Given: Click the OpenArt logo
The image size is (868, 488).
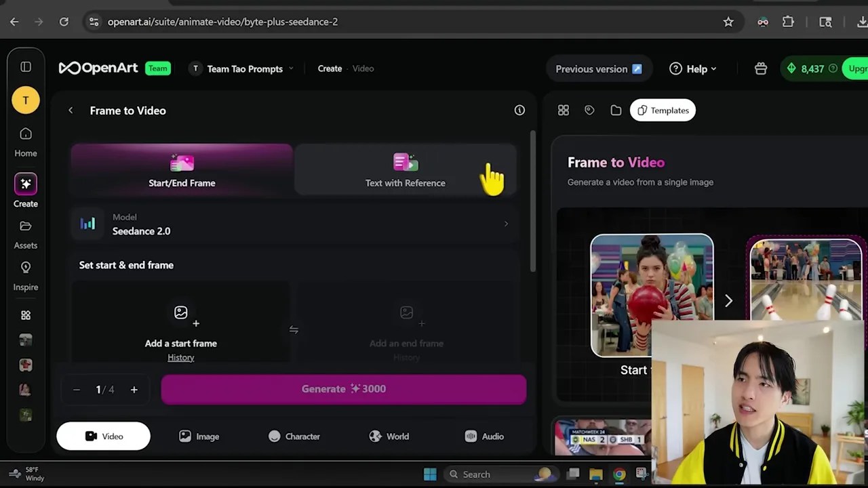Looking at the screenshot, I should coord(98,68).
